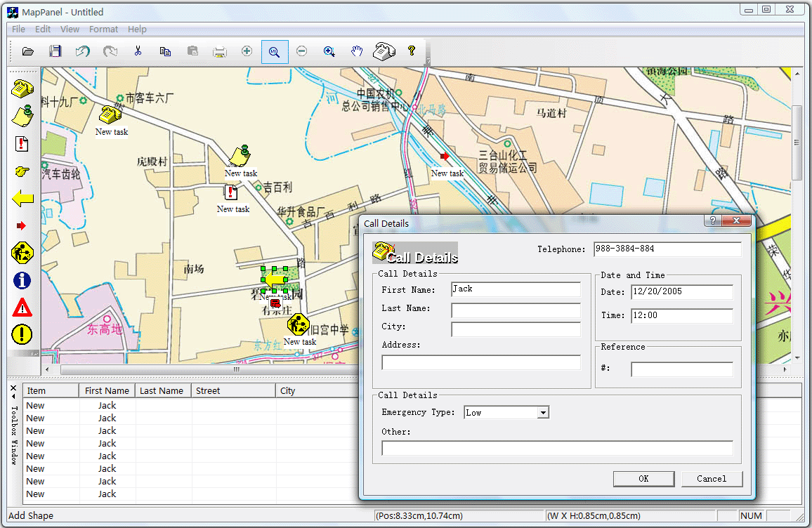Click the help question mark toolbar icon

[412, 51]
